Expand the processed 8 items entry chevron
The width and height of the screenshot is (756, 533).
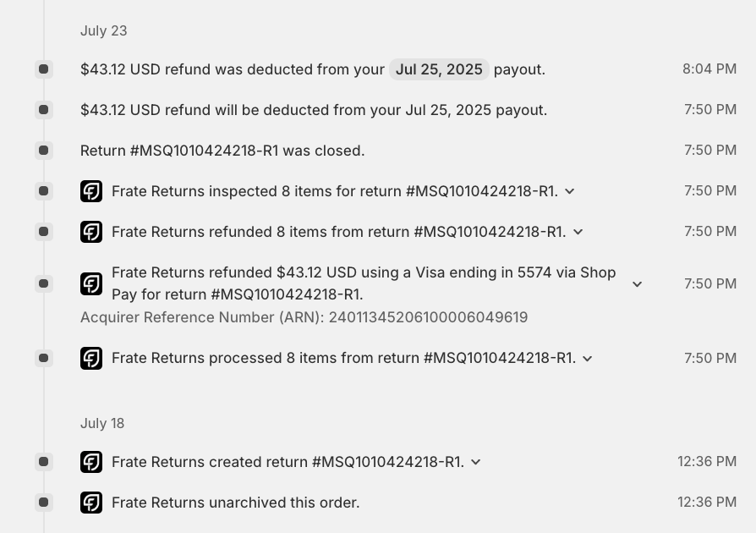pos(588,359)
